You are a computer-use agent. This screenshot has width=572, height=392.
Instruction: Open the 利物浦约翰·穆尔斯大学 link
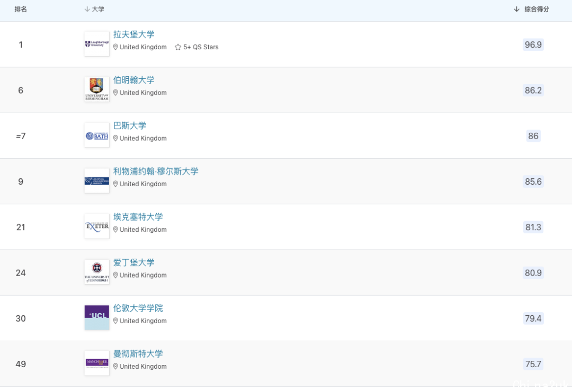(156, 171)
